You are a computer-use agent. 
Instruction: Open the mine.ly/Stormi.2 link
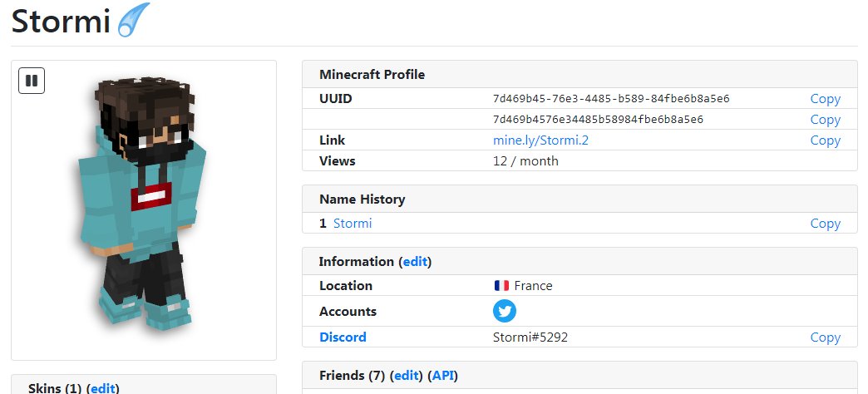[540, 140]
